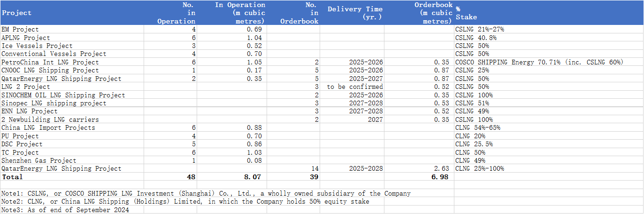Click the '1.05' value for PetroChina
The image size is (644, 214).
[231, 62]
